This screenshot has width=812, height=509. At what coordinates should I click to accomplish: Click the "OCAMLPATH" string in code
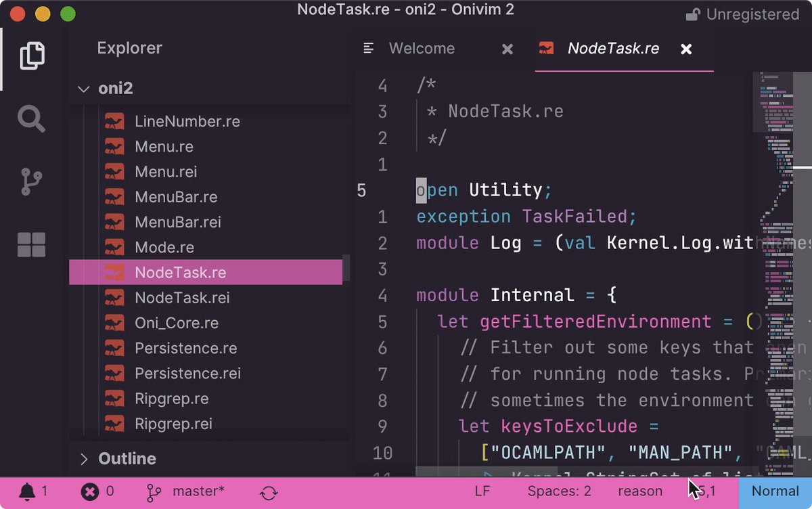(548, 452)
